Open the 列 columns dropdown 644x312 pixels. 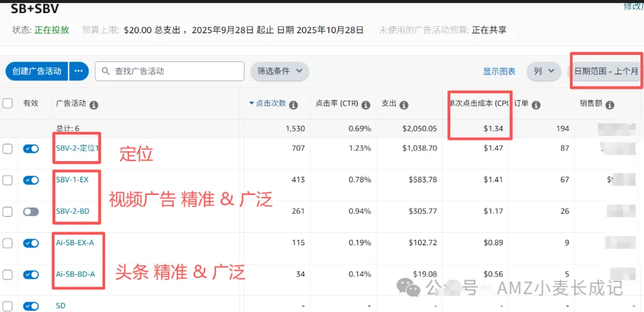543,71
